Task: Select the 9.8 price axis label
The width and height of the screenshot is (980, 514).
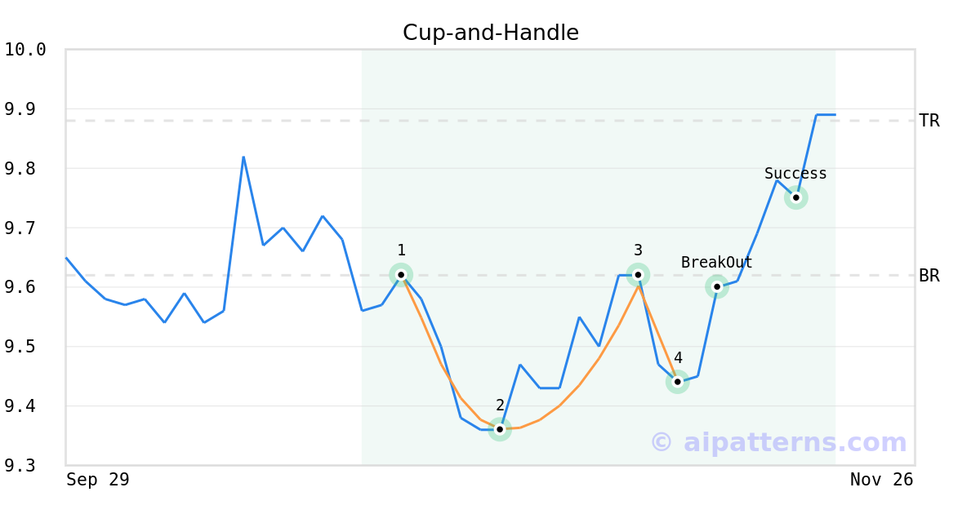Action: click(25, 169)
